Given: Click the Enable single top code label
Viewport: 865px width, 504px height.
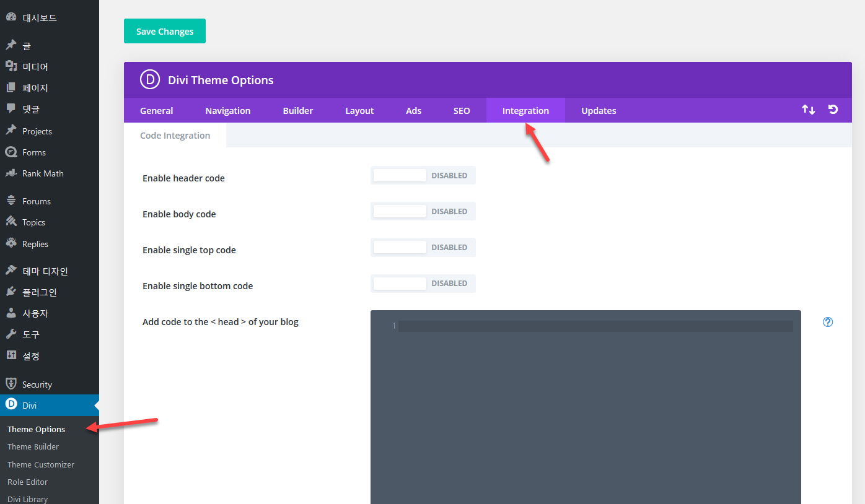Looking at the screenshot, I should 189,250.
